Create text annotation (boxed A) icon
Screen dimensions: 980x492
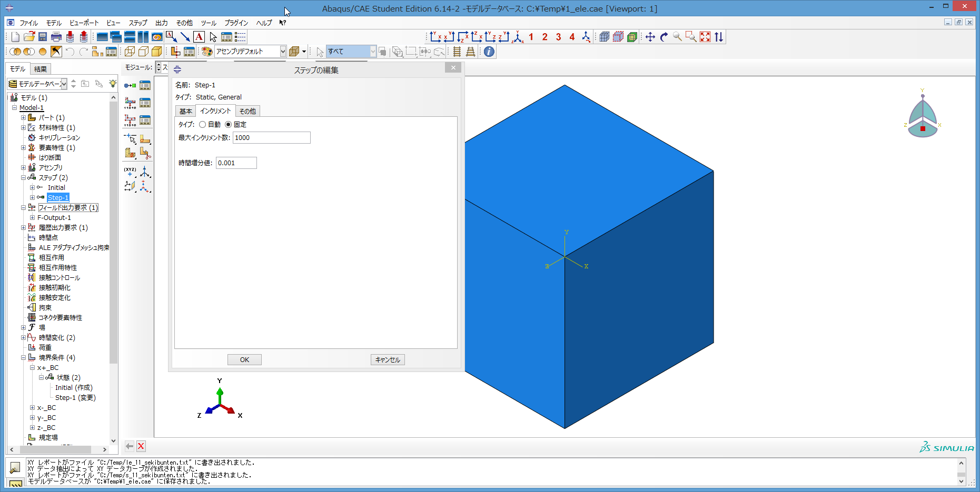[199, 37]
